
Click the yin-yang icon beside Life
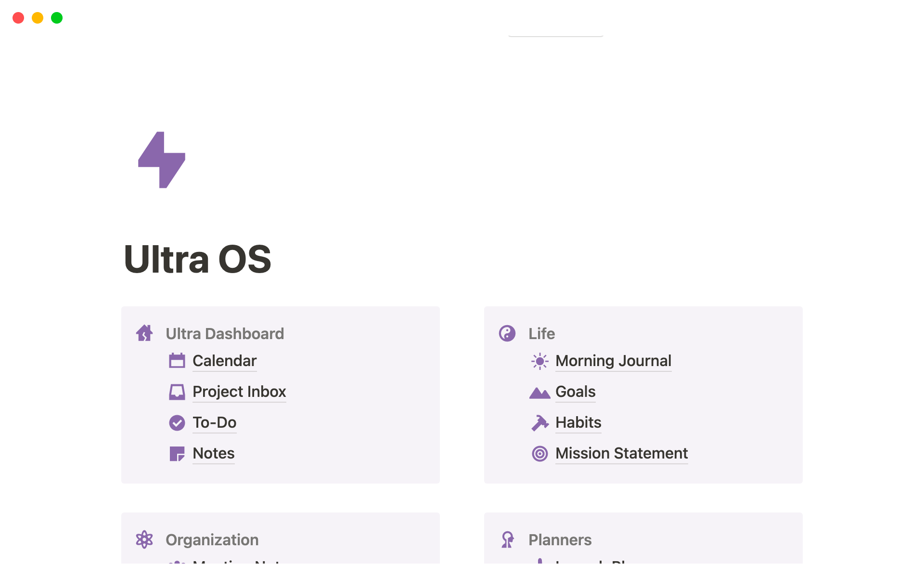pyautogui.click(x=507, y=333)
